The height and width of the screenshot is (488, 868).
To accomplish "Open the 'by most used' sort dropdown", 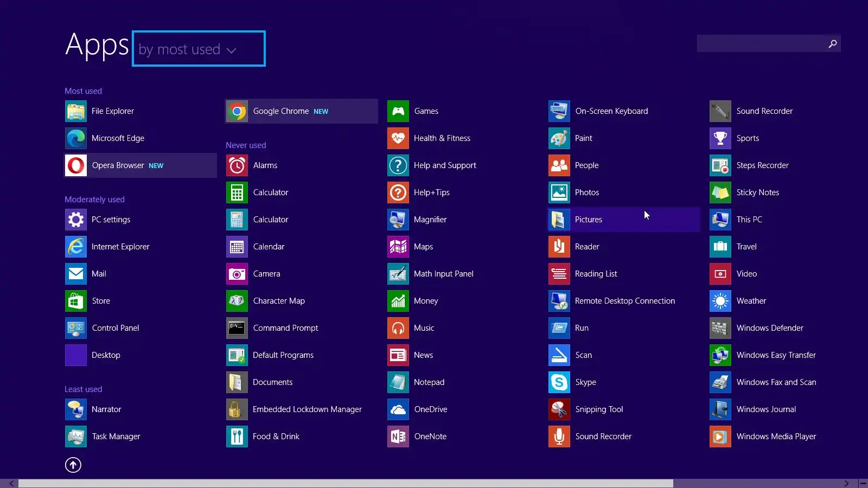I will click(x=199, y=49).
